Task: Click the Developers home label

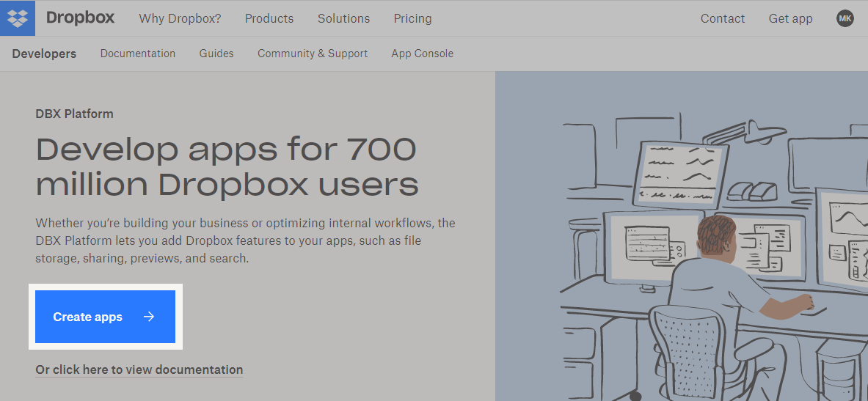Action: point(44,54)
